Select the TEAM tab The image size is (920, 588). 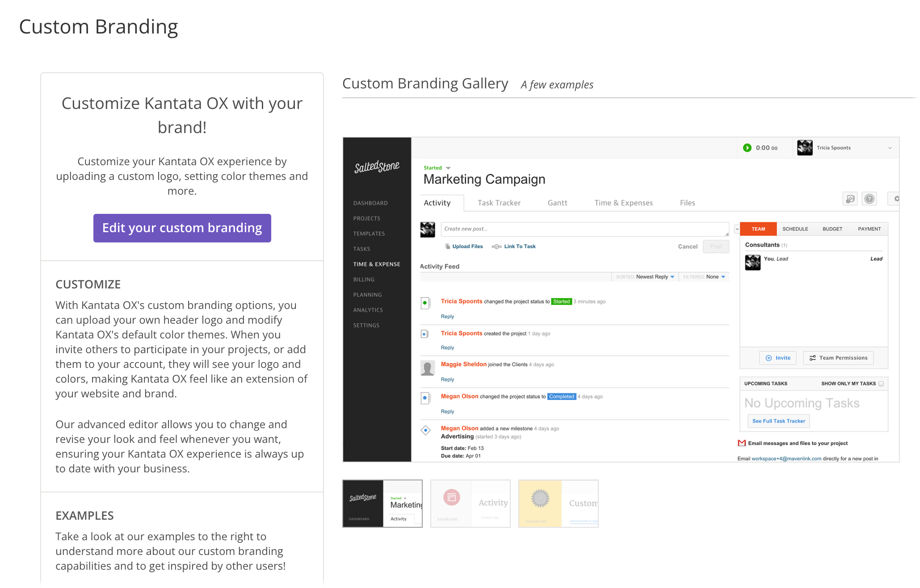click(758, 229)
